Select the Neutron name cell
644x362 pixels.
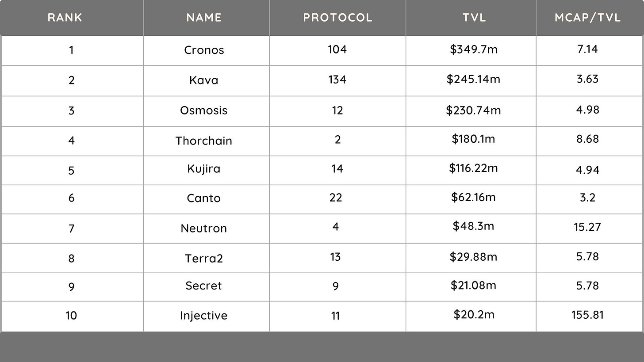204,228
